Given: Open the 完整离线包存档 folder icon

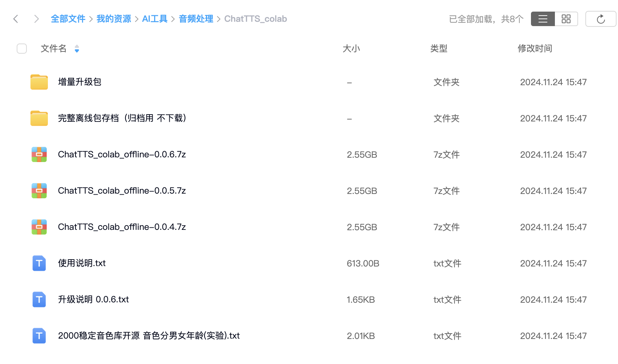Looking at the screenshot, I should pos(39,118).
